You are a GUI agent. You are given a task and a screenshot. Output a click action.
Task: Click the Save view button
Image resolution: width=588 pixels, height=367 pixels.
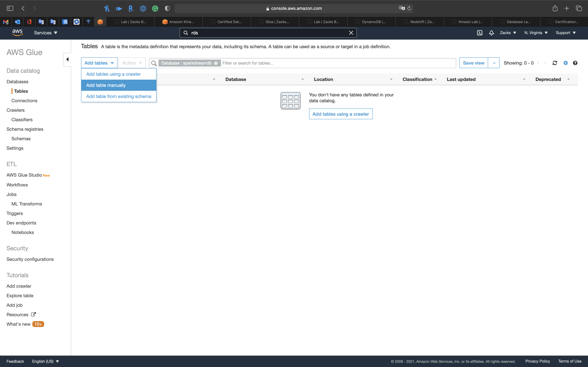[x=473, y=63]
